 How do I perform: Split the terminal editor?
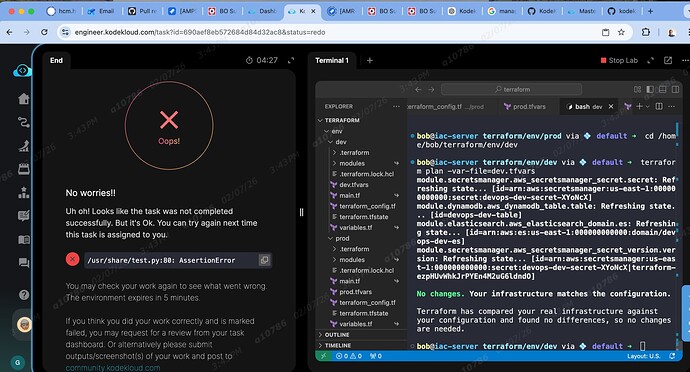point(659,107)
